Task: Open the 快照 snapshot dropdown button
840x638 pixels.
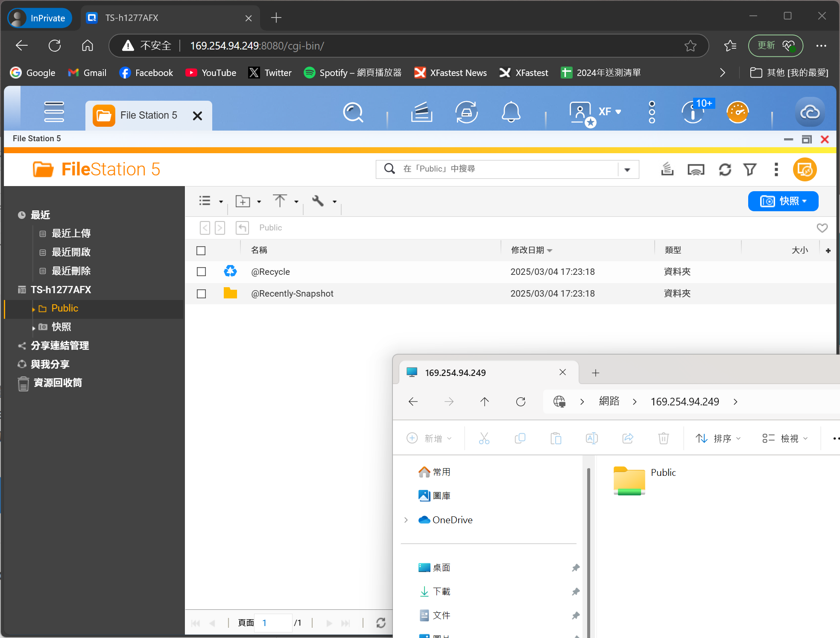Action: (x=783, y=201)
